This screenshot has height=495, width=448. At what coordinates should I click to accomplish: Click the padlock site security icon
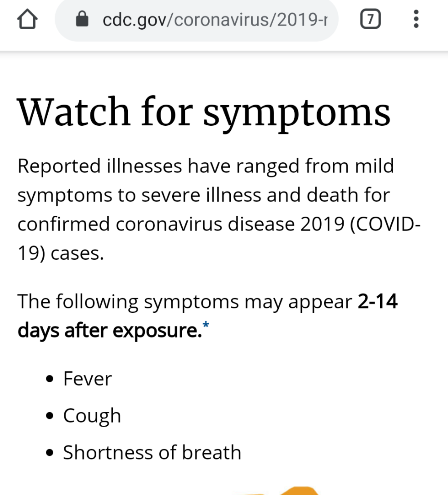82,19
